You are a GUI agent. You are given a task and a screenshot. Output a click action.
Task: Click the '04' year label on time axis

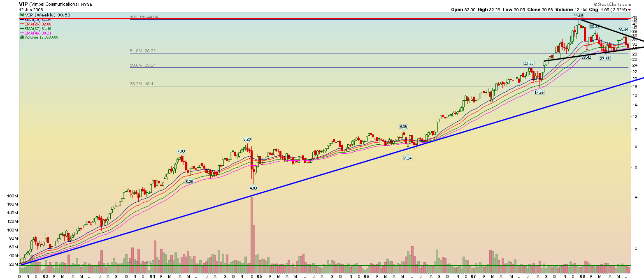(152, 277)
